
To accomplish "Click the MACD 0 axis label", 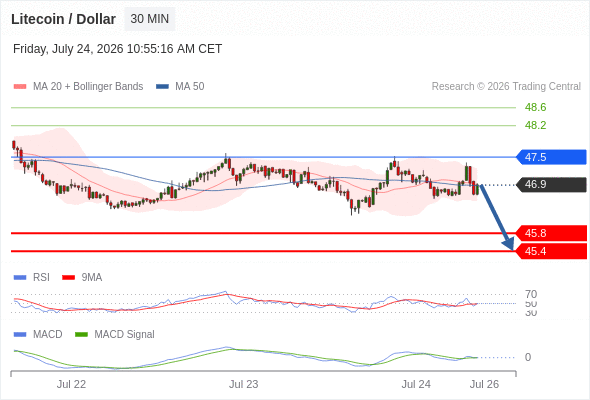I will coord(528,357).
